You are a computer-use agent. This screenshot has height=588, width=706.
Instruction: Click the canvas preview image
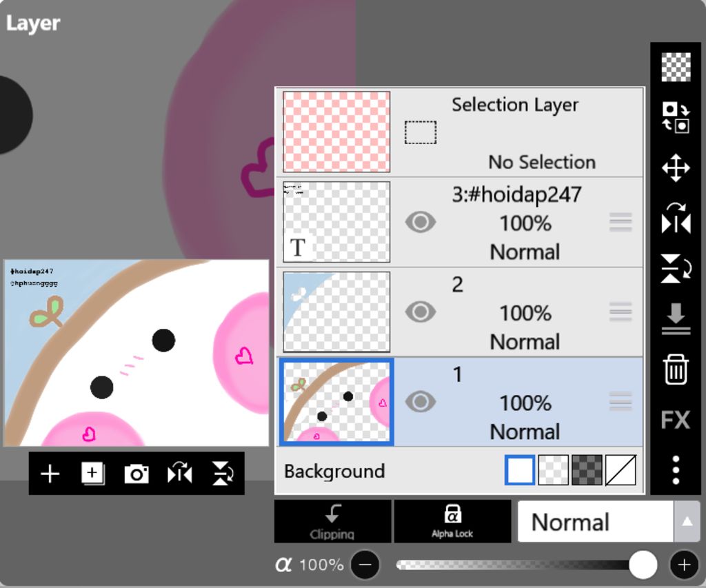tap(136, 353)
